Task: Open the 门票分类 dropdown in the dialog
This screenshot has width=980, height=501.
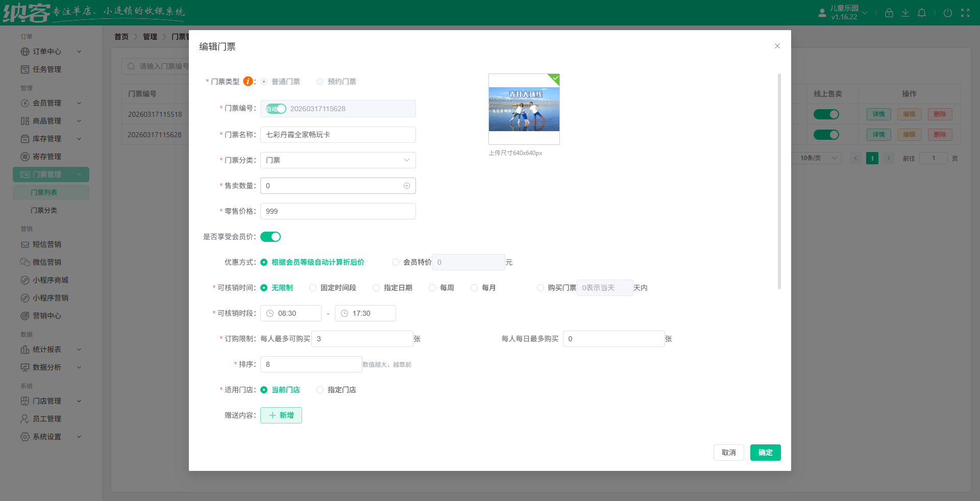Action: pos(337,160)
